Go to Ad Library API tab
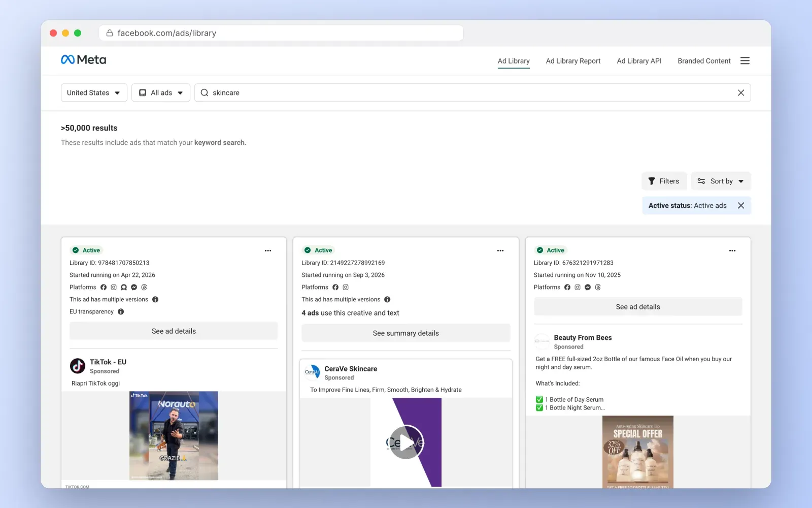Image resolution: width=812 pixels, height=508 pixels. pyautogui.click(x=639, y=61)
